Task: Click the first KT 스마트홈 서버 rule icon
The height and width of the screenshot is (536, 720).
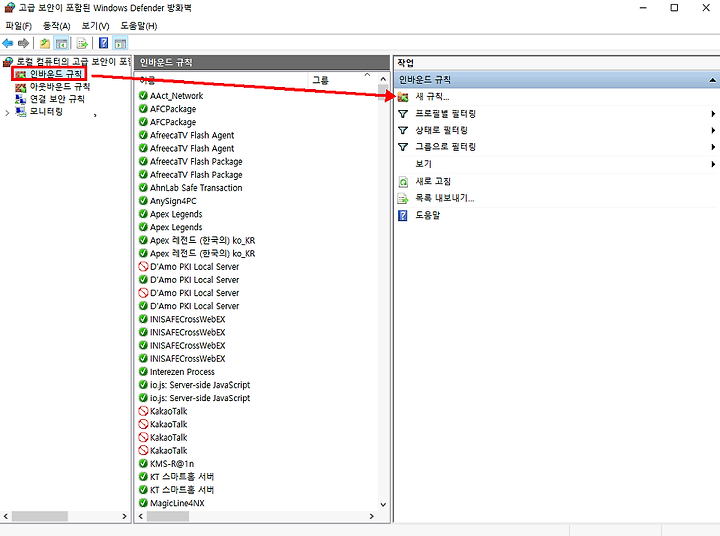Action: pos(143,477)
